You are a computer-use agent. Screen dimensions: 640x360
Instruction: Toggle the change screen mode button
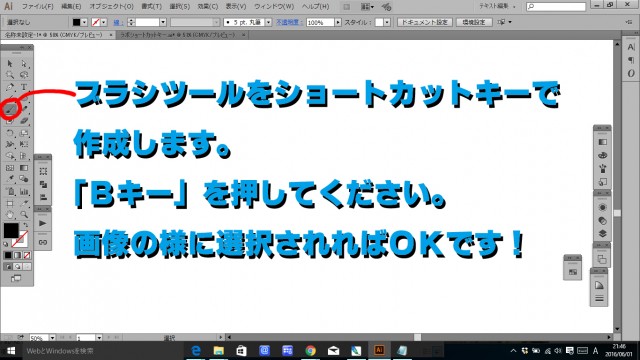(x=16, y=278)
